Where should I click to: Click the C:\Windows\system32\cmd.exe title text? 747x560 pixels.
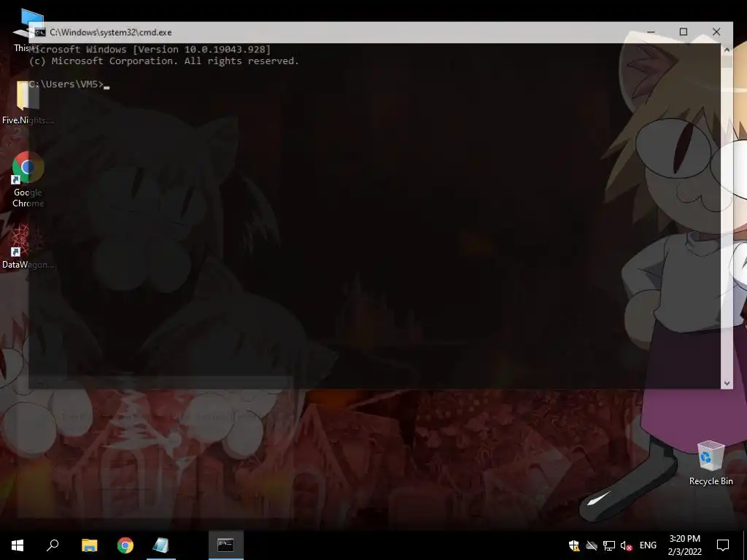(111, 32)
